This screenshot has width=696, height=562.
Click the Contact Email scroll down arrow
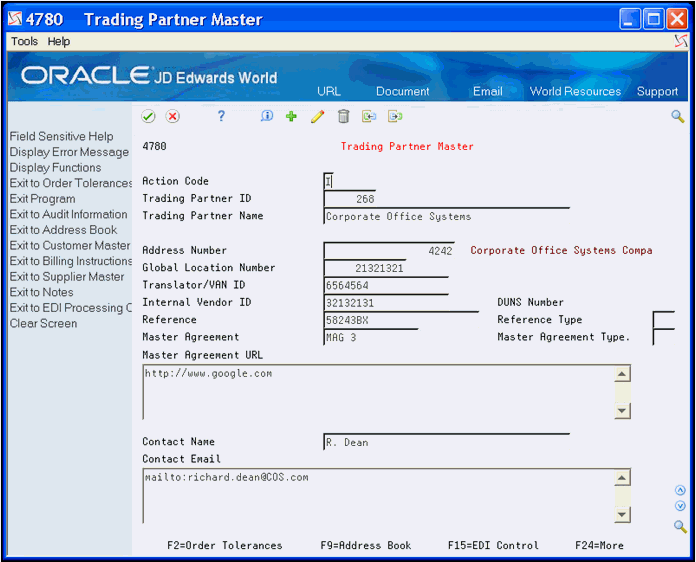coord(622,515)
